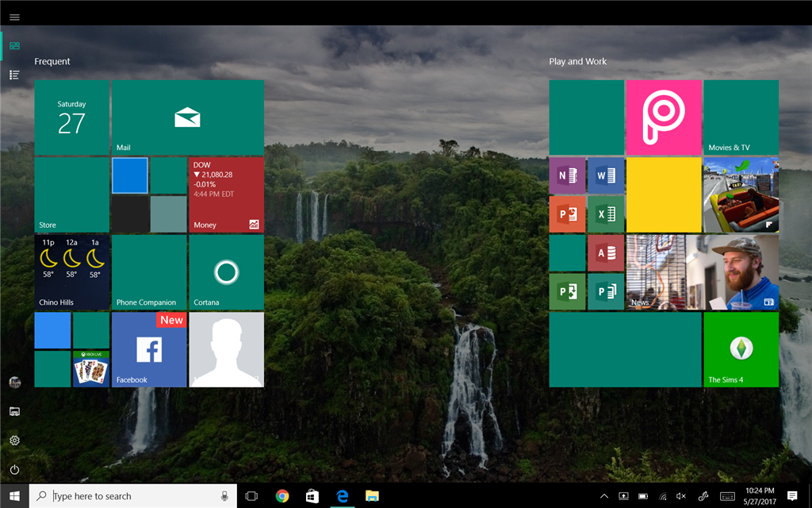812x508 pixels.
Task: Open the Calendar tile showing Saturday 27
Action: [x=72, y=117]
